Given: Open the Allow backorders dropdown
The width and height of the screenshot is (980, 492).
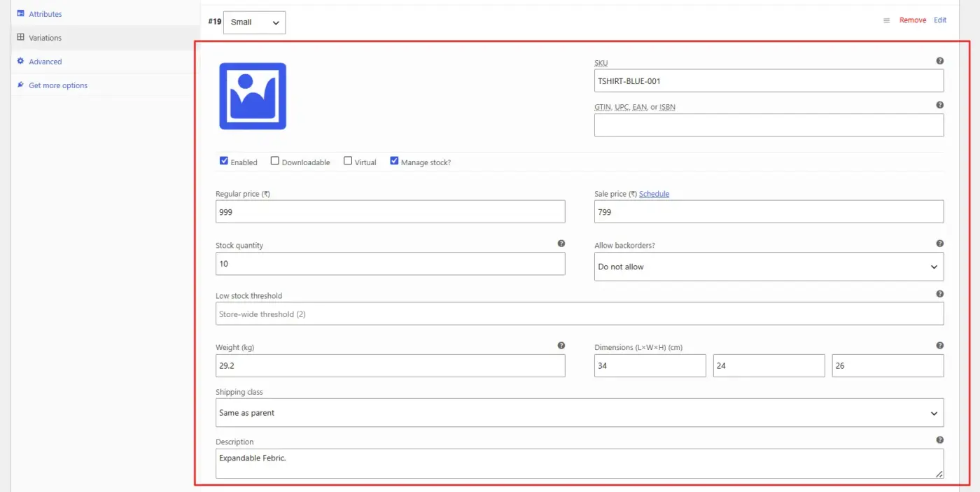Looking at the screenshot, I should [x=769, y=267].
